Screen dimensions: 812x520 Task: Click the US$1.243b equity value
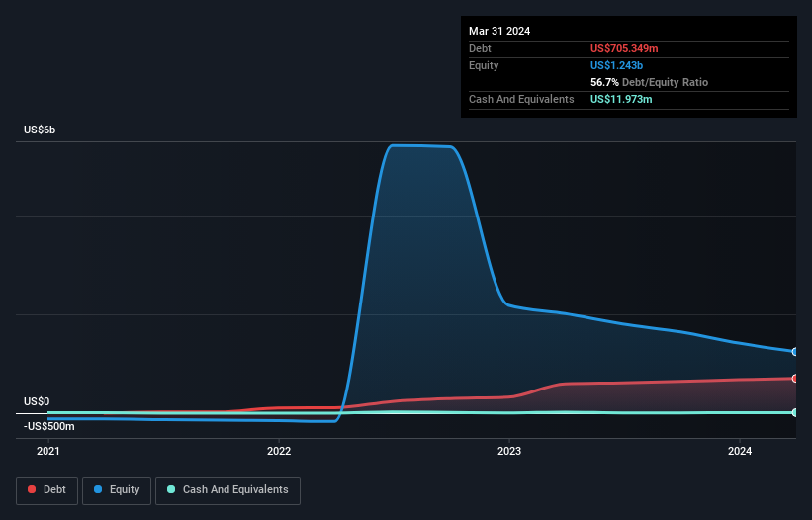616,65
